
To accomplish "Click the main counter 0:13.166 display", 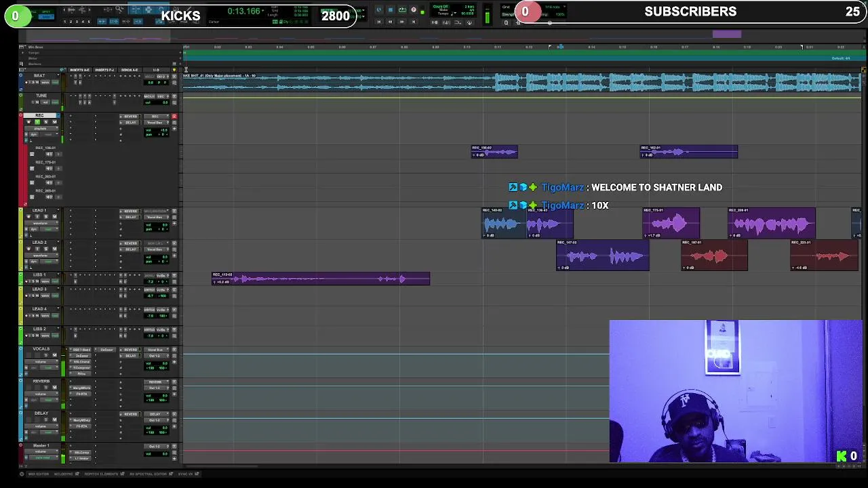I will click(x=244, y=12).
